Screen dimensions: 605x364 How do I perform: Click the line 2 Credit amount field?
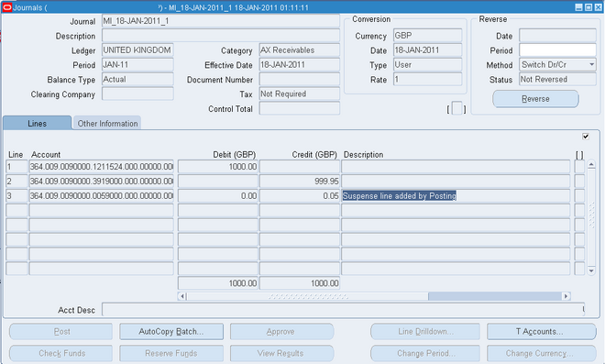(300, 181)
